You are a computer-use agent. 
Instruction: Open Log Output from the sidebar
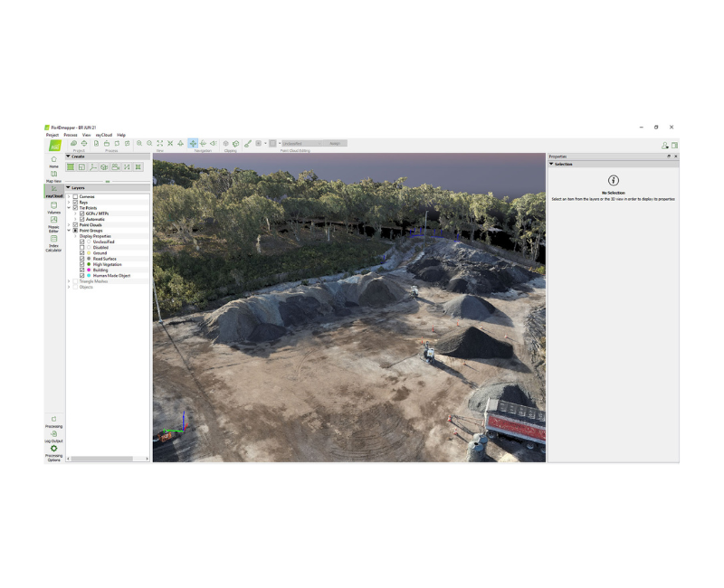53,436
